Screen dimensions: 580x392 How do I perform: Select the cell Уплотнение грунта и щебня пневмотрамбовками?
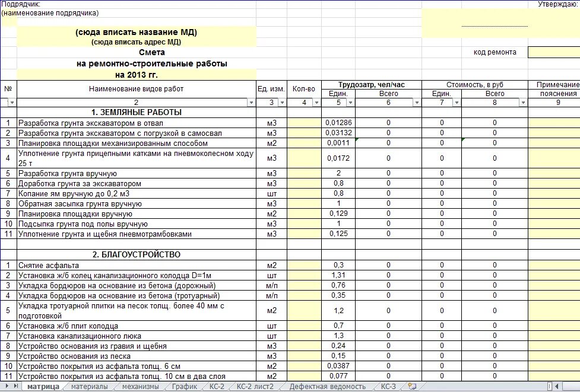pos(137,234)
